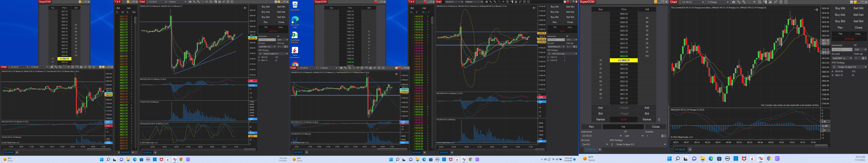Open drawing tools pencil in 15 Range chart
The image size is (868, 163).
[739, 2]
